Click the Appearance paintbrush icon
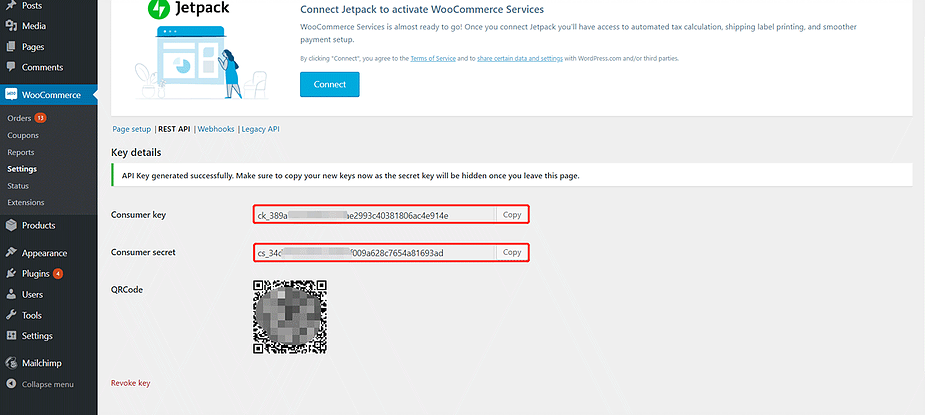This screenshot has width=925, height=415. click(x=11, y=253)
